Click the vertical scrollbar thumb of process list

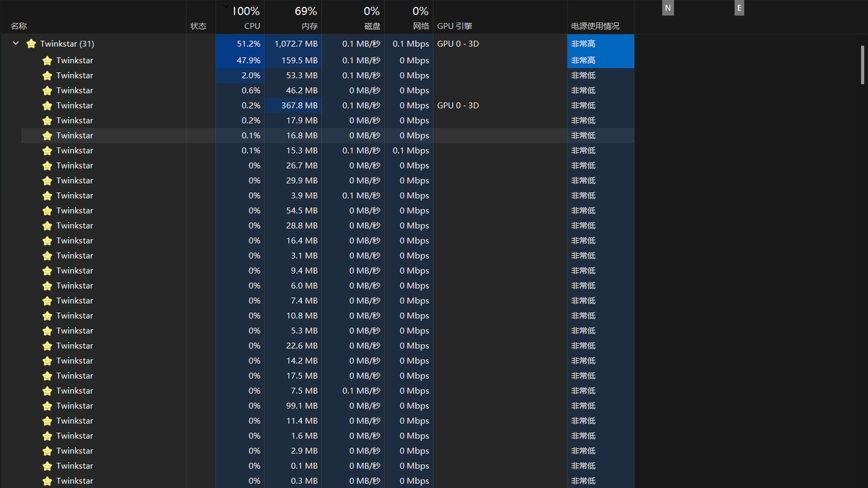(863, 64)
